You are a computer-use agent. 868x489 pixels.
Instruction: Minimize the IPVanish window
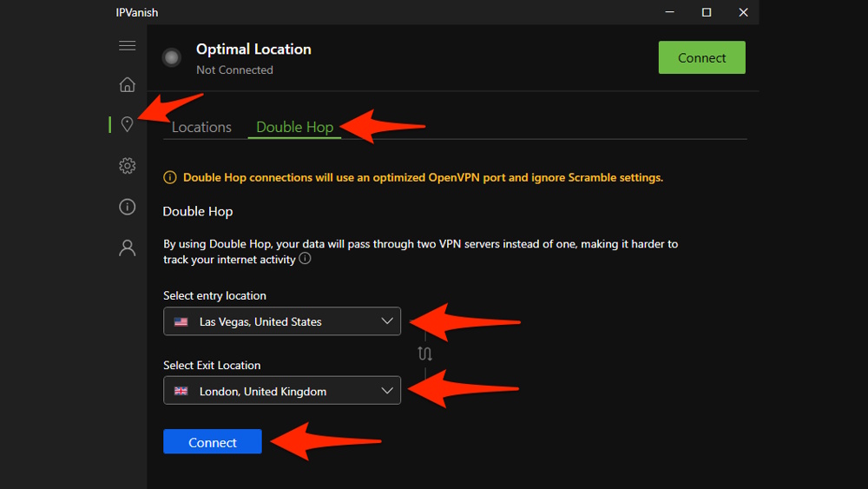669,12
